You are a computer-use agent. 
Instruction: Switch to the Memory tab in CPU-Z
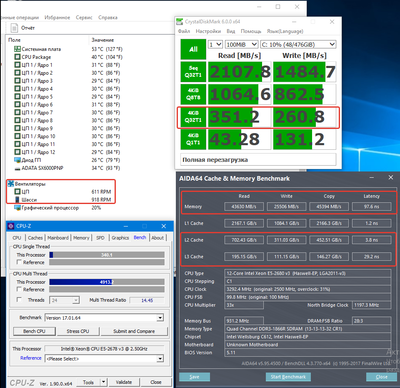(x=81, y=238)
